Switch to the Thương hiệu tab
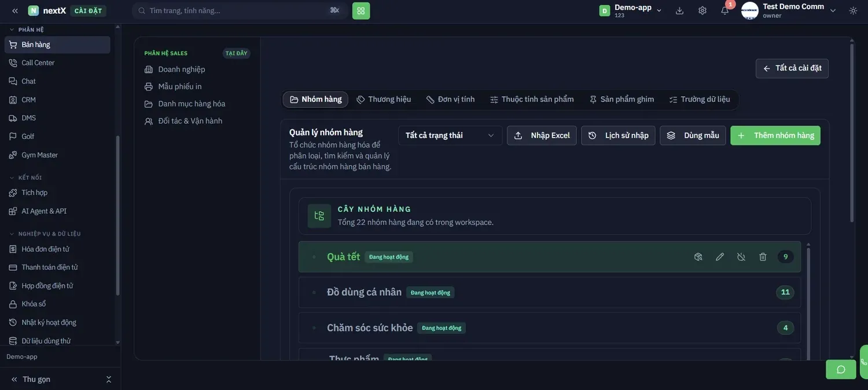Screen dimensions: 868x390 pos(384,100)
